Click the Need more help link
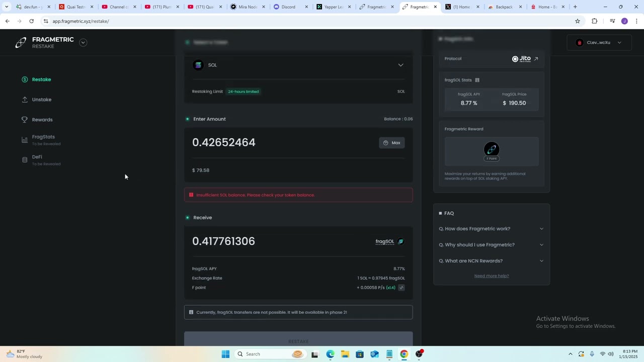Image resolution: width=644 pixels, height=362 pixels. [492, 276]
